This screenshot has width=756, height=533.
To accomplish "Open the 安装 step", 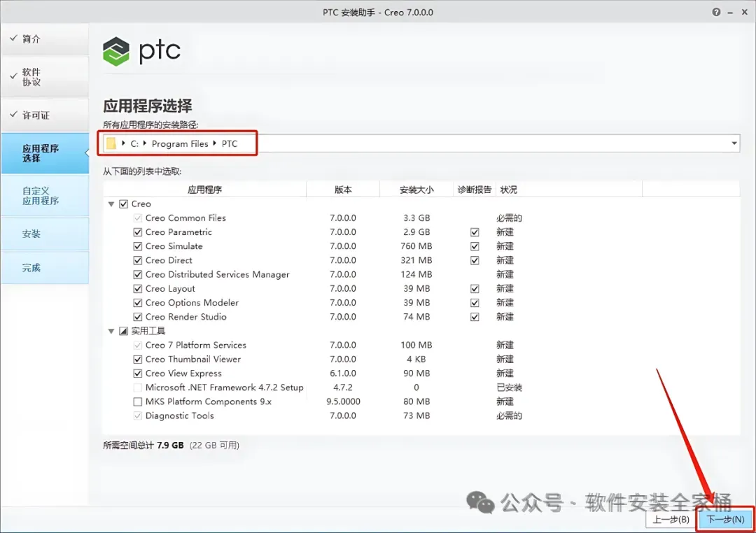I will [x=45, y=234].
